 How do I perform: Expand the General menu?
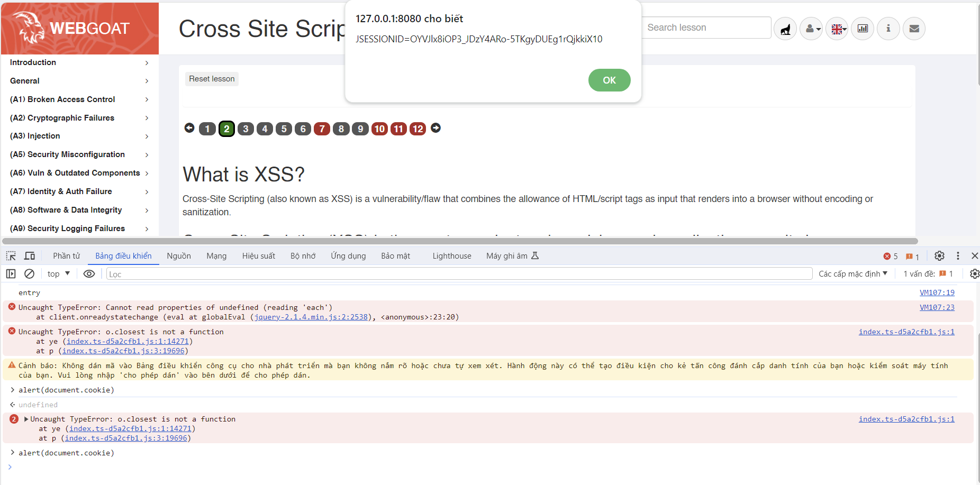point(79,81)
